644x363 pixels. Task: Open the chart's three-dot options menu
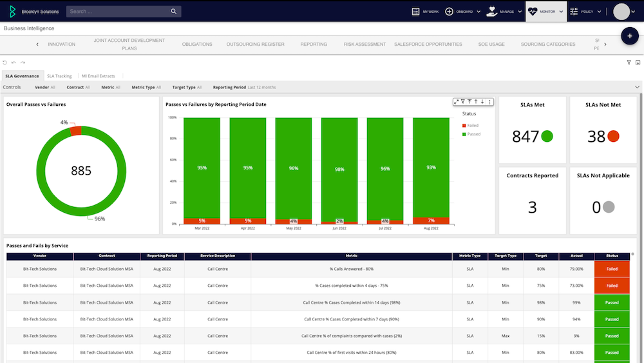click(x=489, y=101)
